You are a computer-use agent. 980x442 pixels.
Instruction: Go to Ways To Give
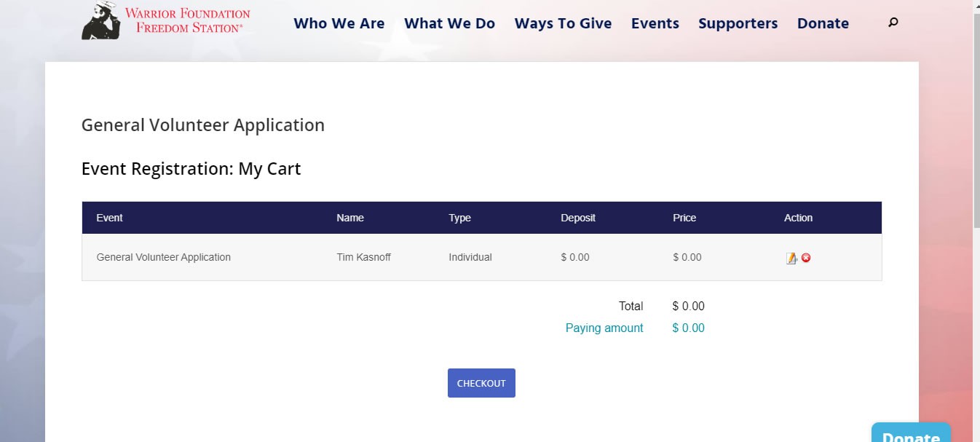tap(563, 23)
